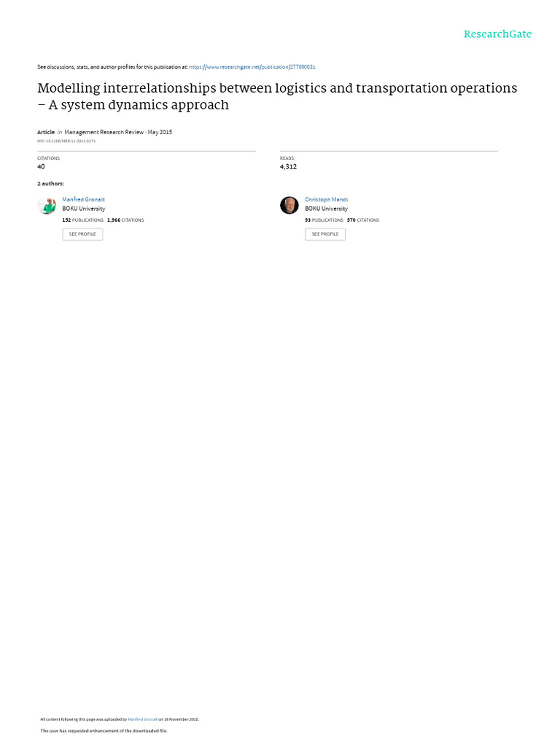
Task: Click Christoph Mandl's profile photo
Action: (x=289, y=205)
